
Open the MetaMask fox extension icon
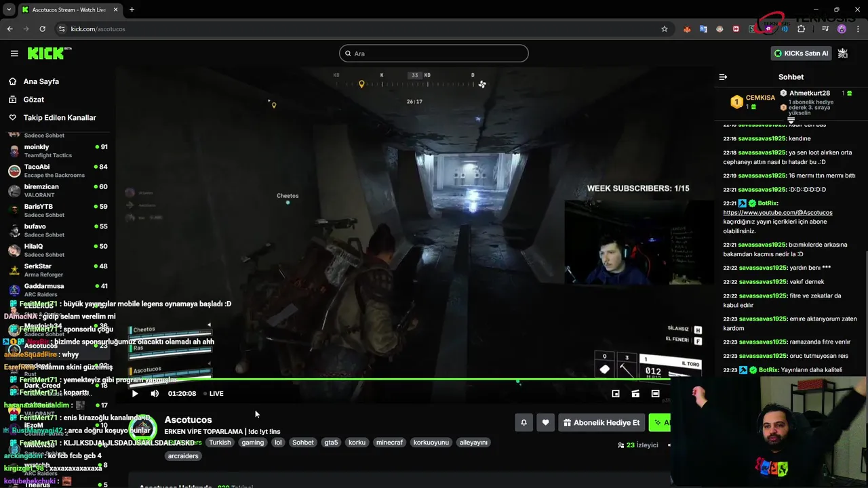click(x=687, y=29)
